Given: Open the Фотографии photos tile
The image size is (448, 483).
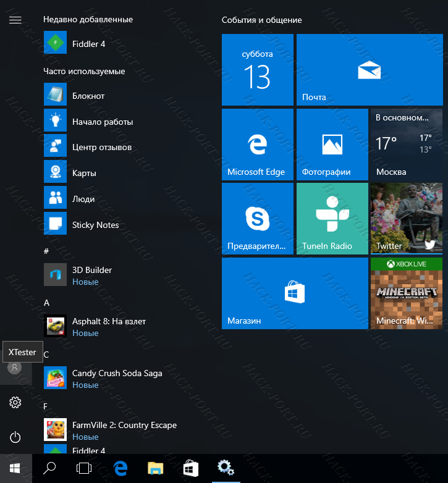Looking at the screenshot, I should click(332, 145).
